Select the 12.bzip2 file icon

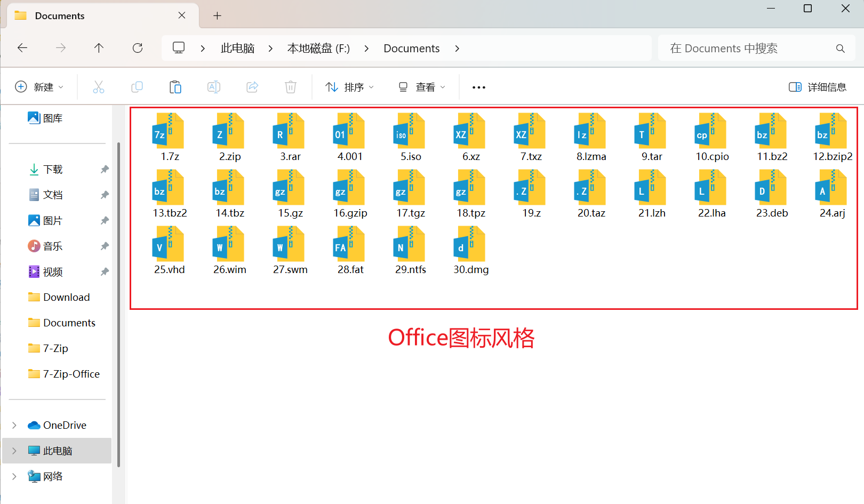point(831,131)
